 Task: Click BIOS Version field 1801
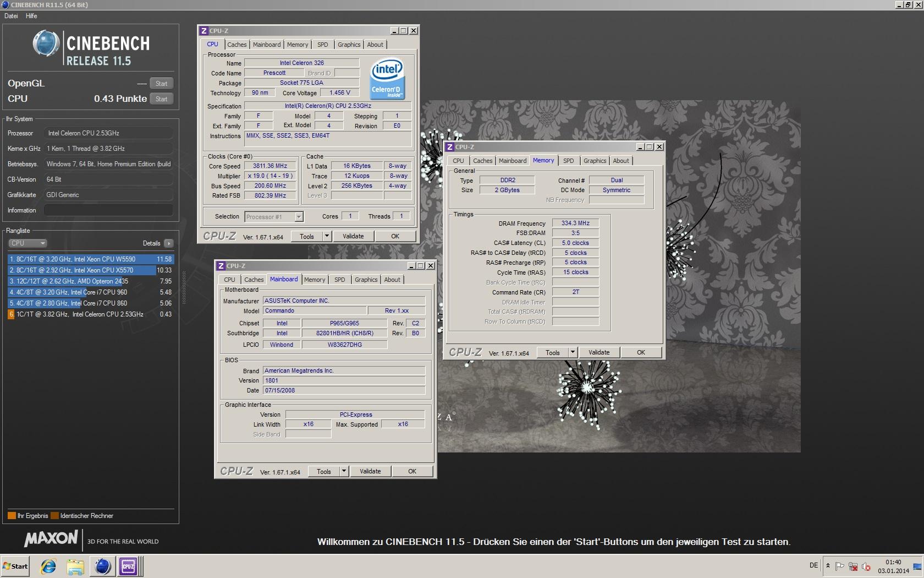344,380
